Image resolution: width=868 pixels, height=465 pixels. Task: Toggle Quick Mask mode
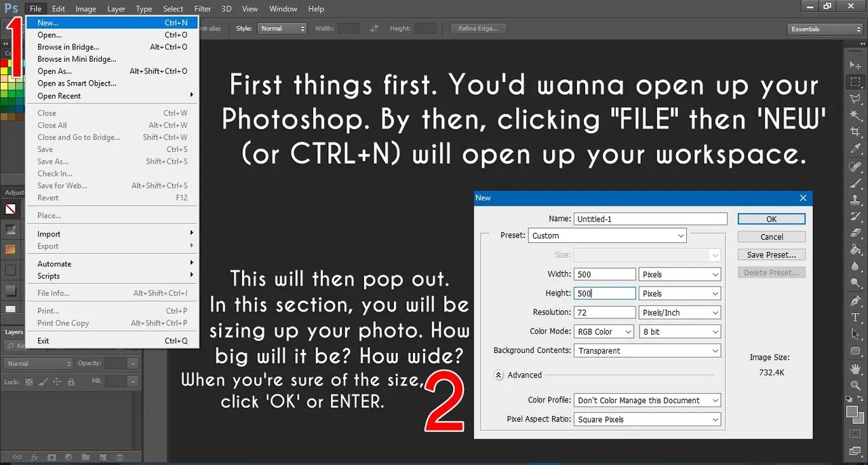click(x=855, y=434)
